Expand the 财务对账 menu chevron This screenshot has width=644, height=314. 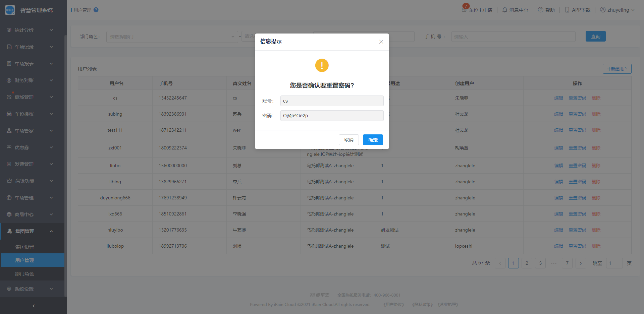[51, 80]
